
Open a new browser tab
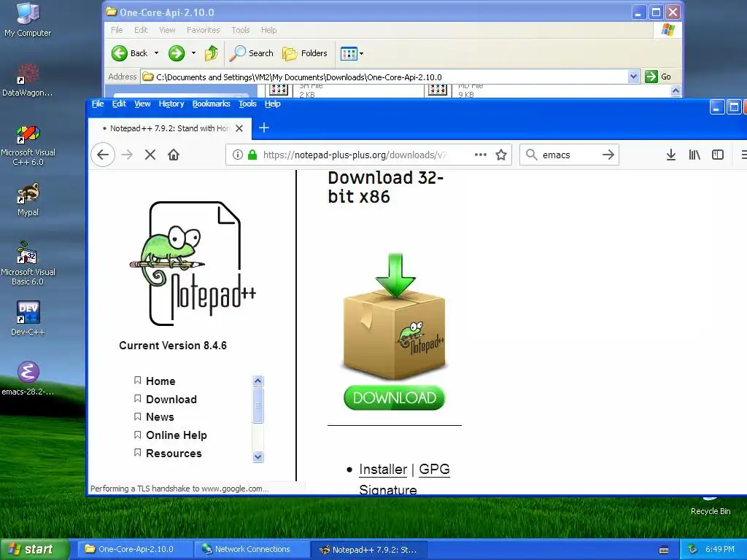tap(264, 128)
